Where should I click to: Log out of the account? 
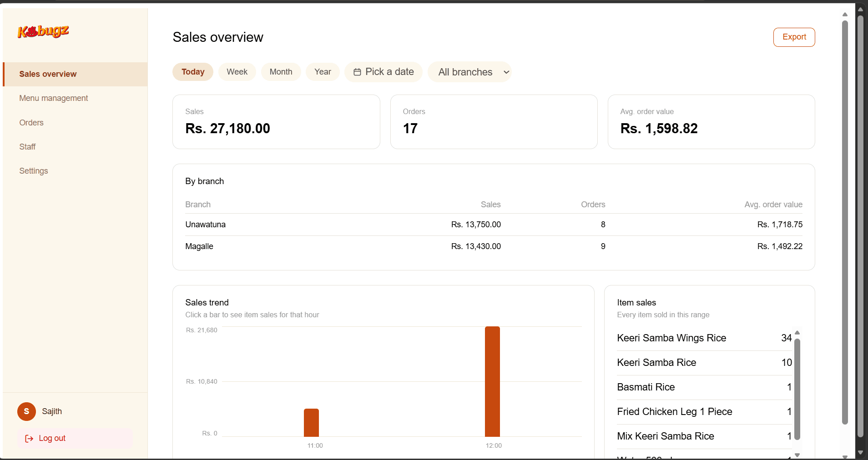76,438
